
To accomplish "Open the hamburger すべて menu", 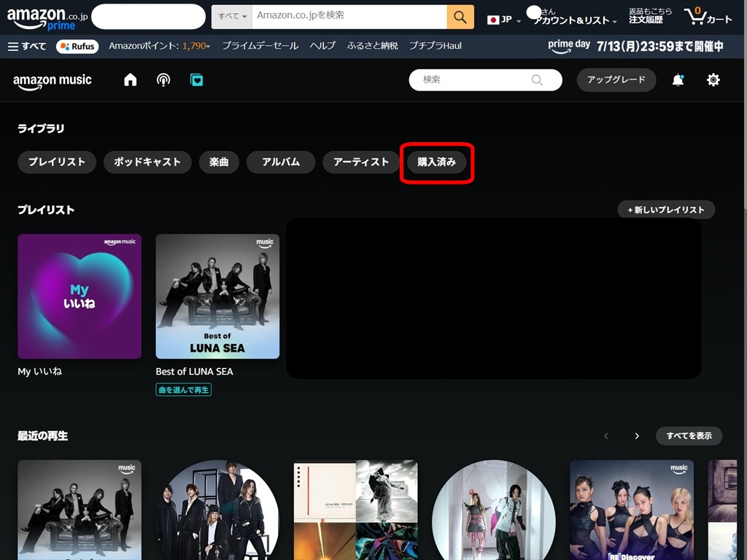I will [27, 46].
